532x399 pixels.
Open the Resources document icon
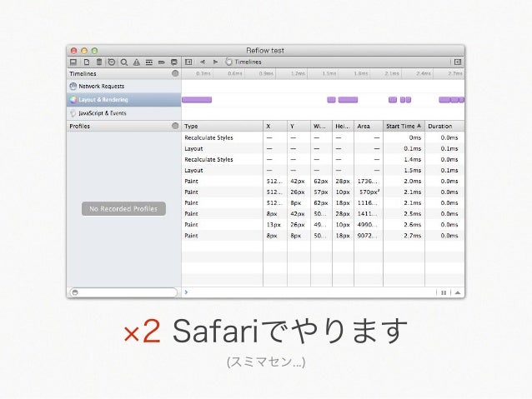click(x=87, y=62)
